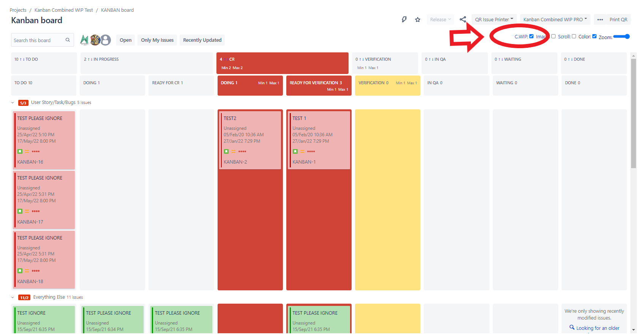Image resolution: width=644 pixels, height=334 pixels.
Task: Apply the Only My Issues quick filter
Action: [x=157, y=40]
